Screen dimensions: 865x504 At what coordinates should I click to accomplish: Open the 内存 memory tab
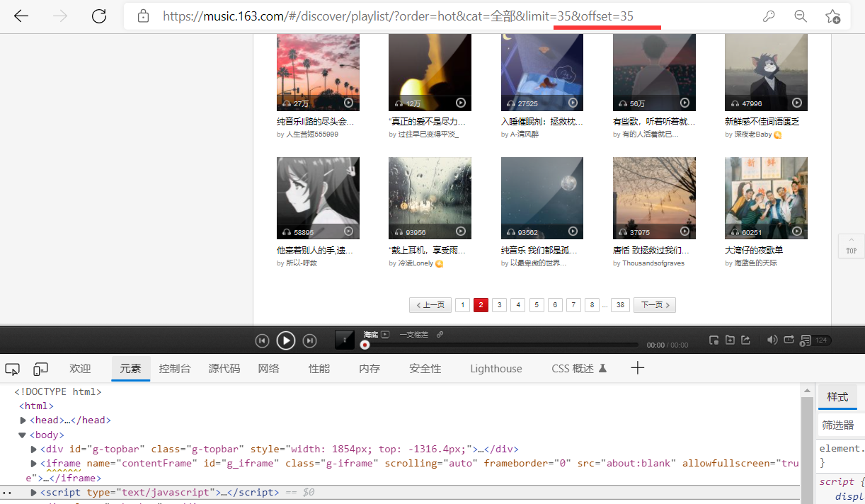(370, 369)
